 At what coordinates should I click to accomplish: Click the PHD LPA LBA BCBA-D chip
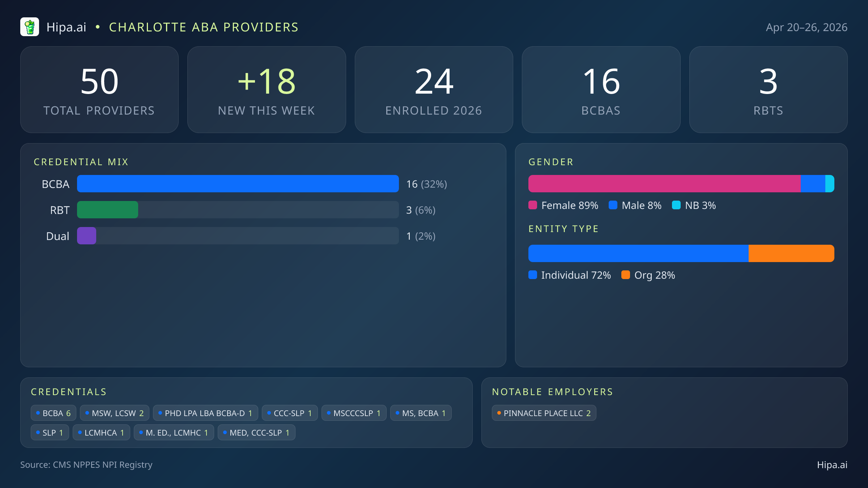pos(205,413)
